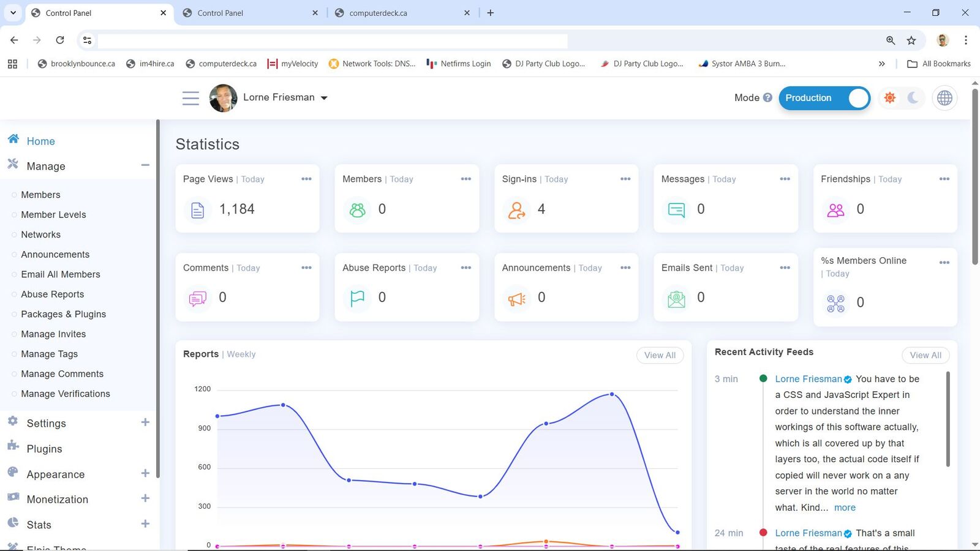The image size is (980, 551).
Task: Click View All for Reports
Action: point(660,355)
